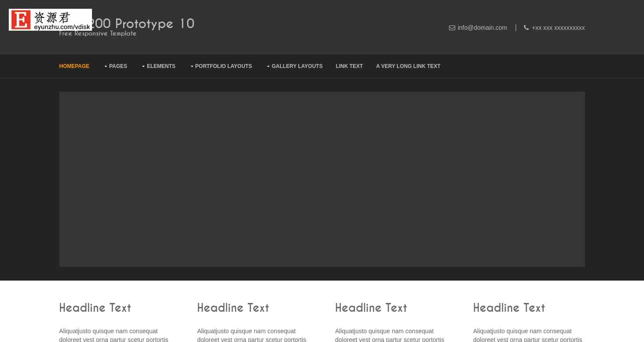
Task: Expand the arrow beside Portfolio Layouts
Action: [x=192, y=67]
